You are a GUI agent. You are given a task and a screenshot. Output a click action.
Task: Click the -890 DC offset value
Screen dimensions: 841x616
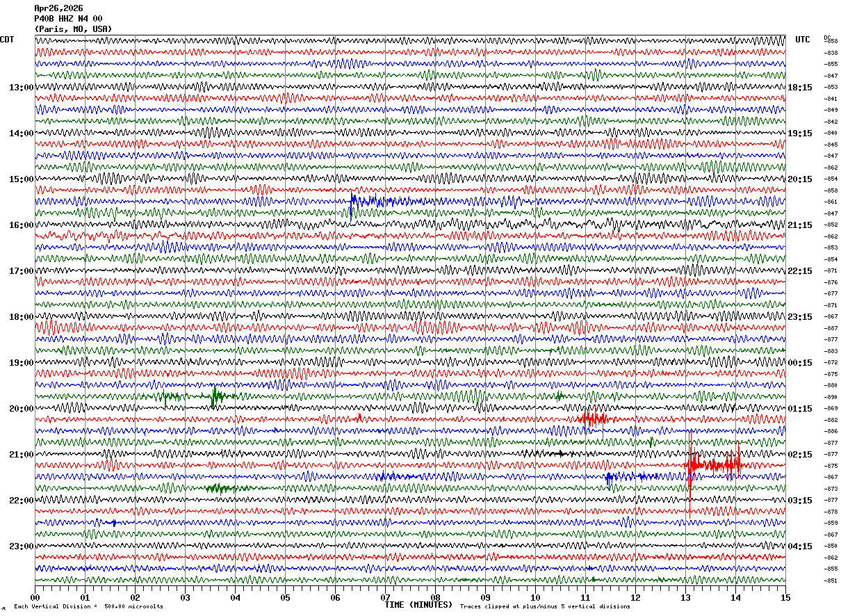831,397
